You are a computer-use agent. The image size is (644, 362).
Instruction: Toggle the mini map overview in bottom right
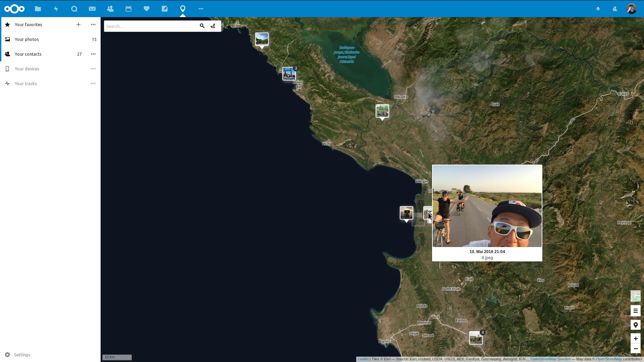pyautogui.click(x=636, y=296)
